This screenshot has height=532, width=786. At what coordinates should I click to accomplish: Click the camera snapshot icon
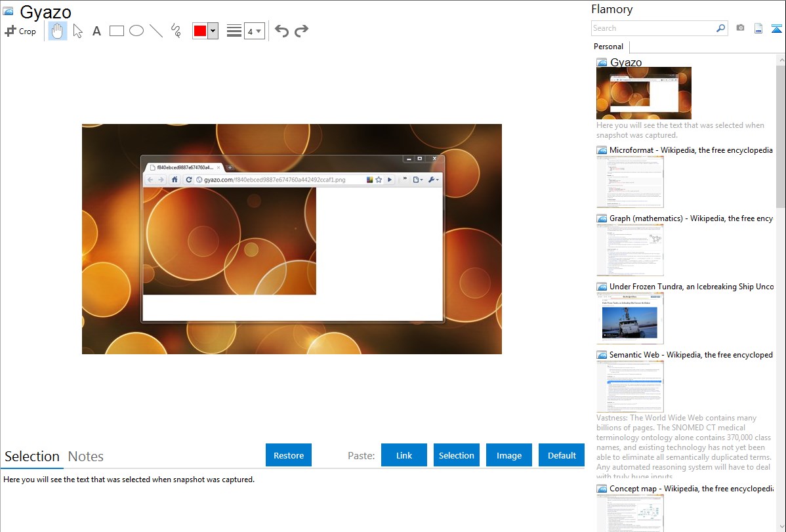click(x=740, y=28)
